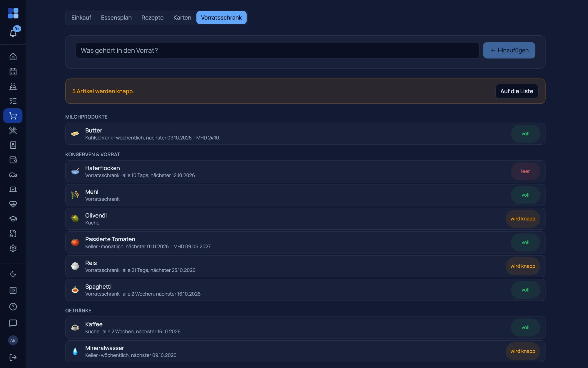Open the wallet icon in sidebar
Screen dimensions: 588x368
click(x=13, y=160)
